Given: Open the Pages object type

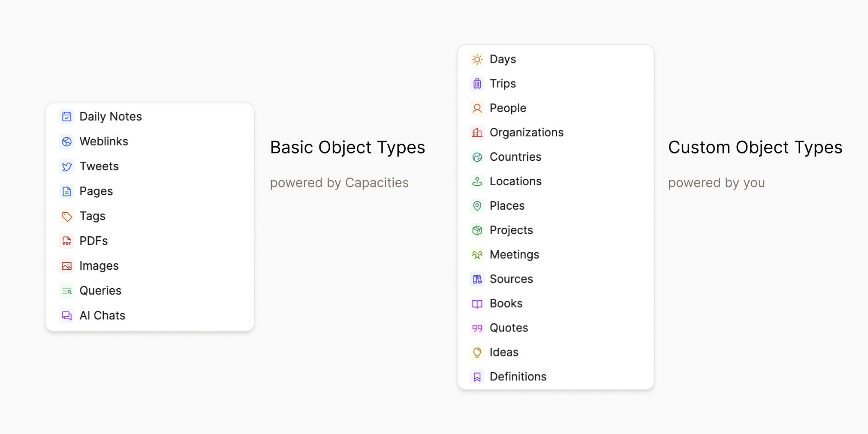Looking at the screenshot, I should click(x=96, y=191).
